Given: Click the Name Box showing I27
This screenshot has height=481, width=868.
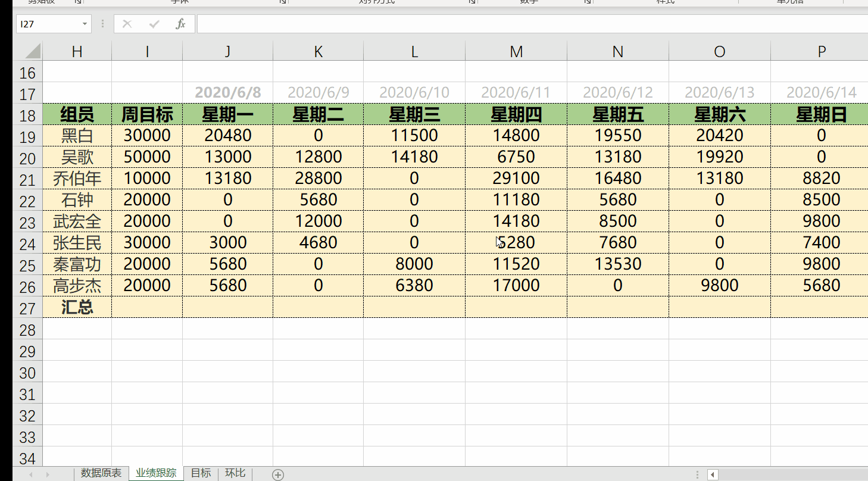Looking at the screenshot, I should point(48,24).
